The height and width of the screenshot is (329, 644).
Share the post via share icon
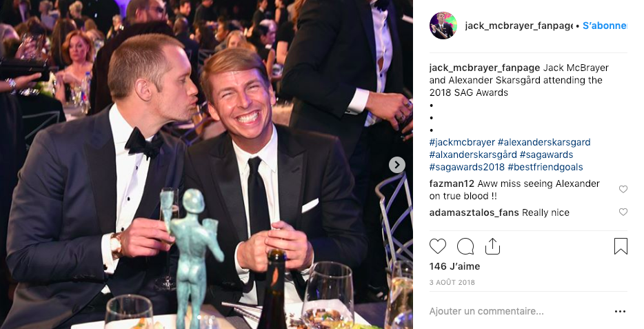(x=492, y=246)
